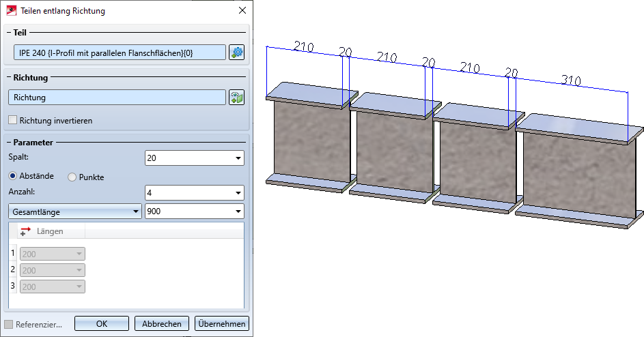Open the Spalt value dropdown
The image size is (644, 337).
238,158
